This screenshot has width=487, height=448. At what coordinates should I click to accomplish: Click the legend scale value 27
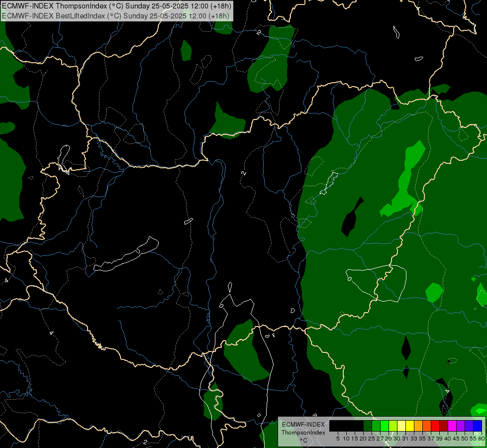coord(380,439)
